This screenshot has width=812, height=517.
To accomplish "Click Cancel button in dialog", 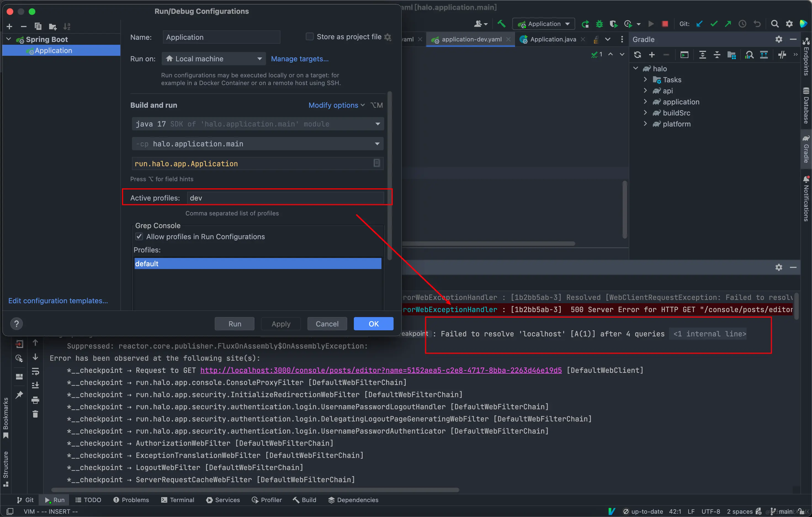I will (x=327, y=324).
